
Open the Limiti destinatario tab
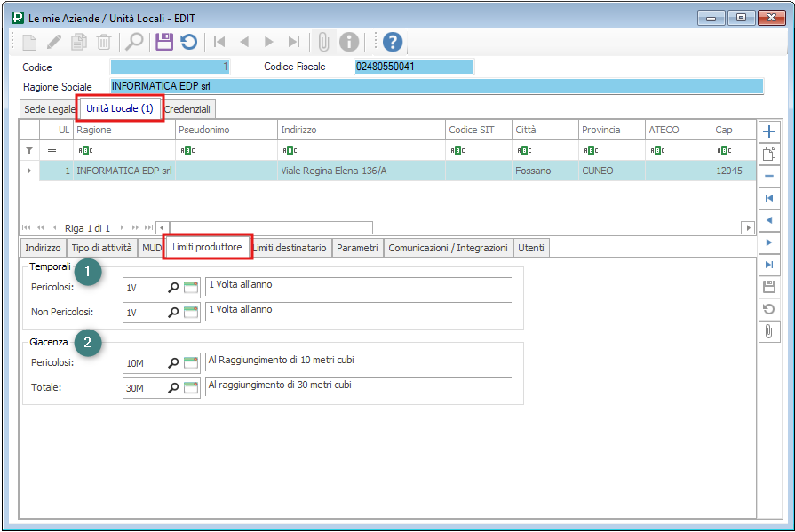tap(292, 248)
